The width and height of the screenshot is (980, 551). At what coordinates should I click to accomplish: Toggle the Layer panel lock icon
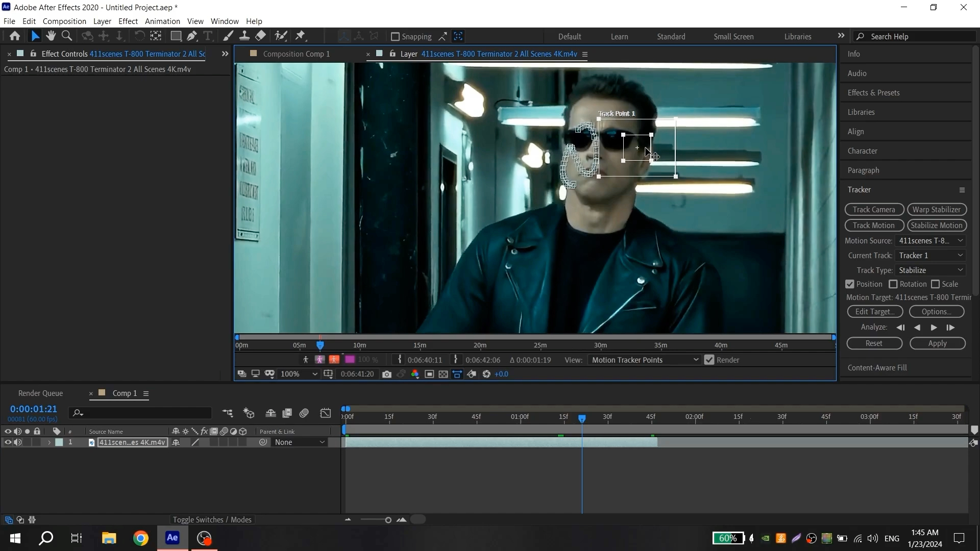click(x=393, y=54)
